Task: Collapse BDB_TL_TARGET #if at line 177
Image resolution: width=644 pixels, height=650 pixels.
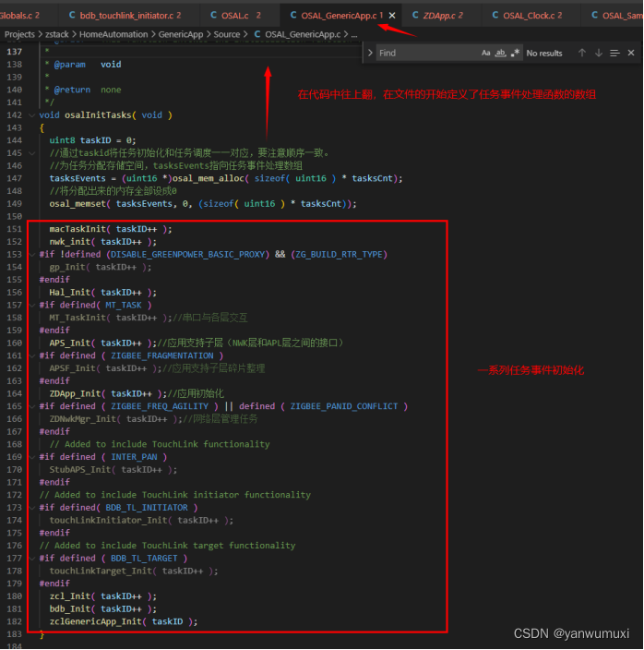Action: (x=31, y=558)
